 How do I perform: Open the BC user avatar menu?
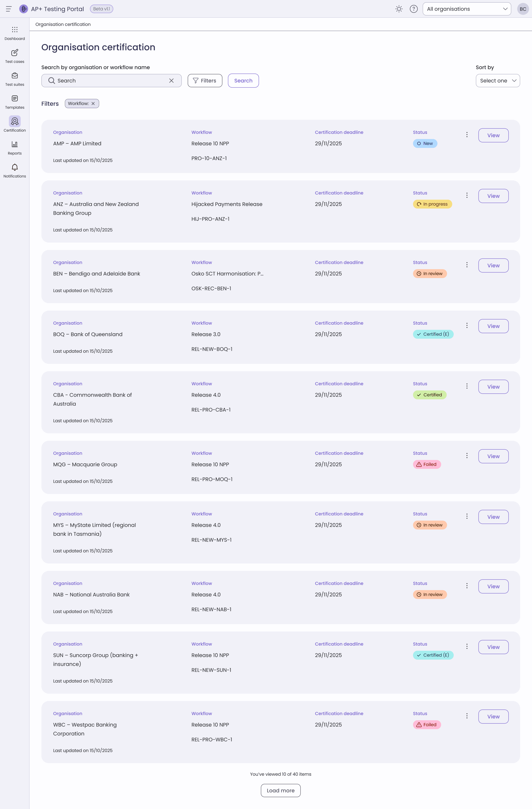pyautogui.click(x=523, y=9)
